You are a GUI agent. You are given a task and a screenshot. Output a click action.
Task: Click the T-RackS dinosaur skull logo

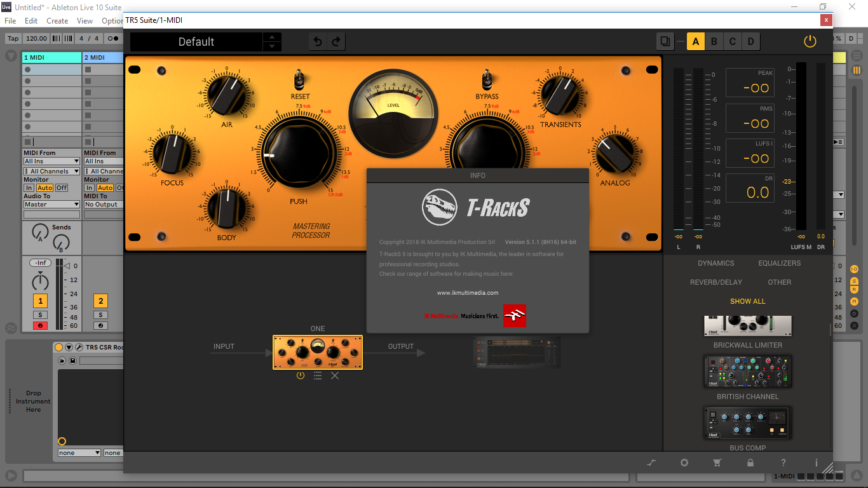point(440,208)
